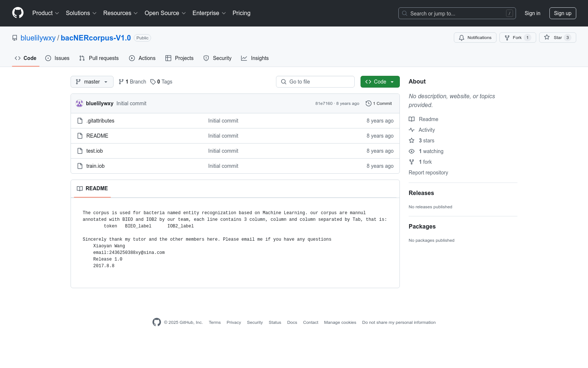Image resolution: width=588 pixels, height=368 pixels.
Task: Click the Initial commit message beside bluelilywxy
Action: pos(131,103)
